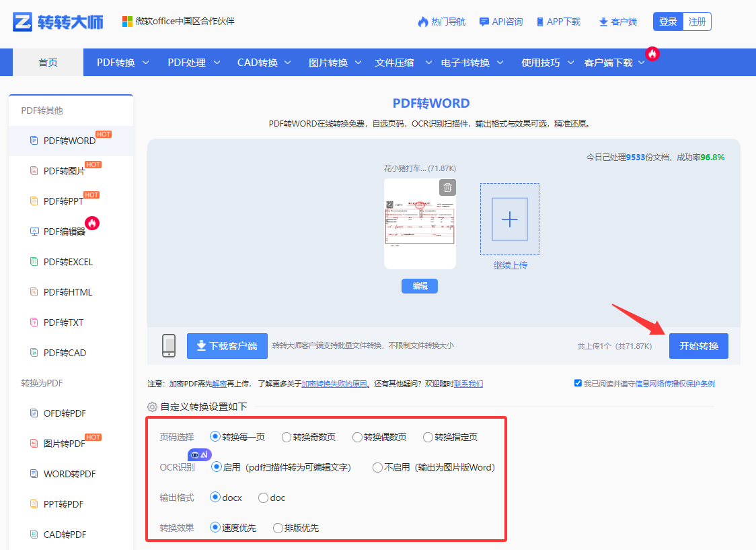756x550 pixels.
Task: Click the 下载客户端 button
Action: click(x=227, y=346)
